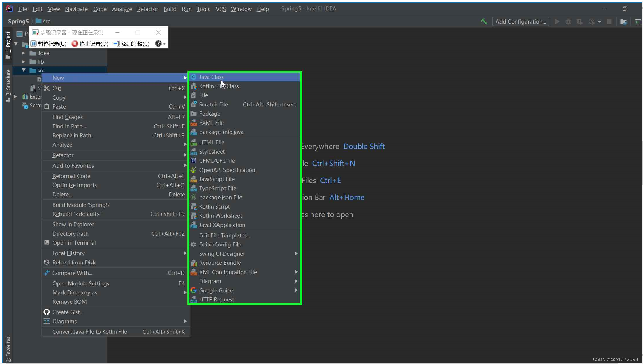This screenshot has height=364, width=643.
Task: Click Add Comment in step recorder
Action: pos(131,44)
